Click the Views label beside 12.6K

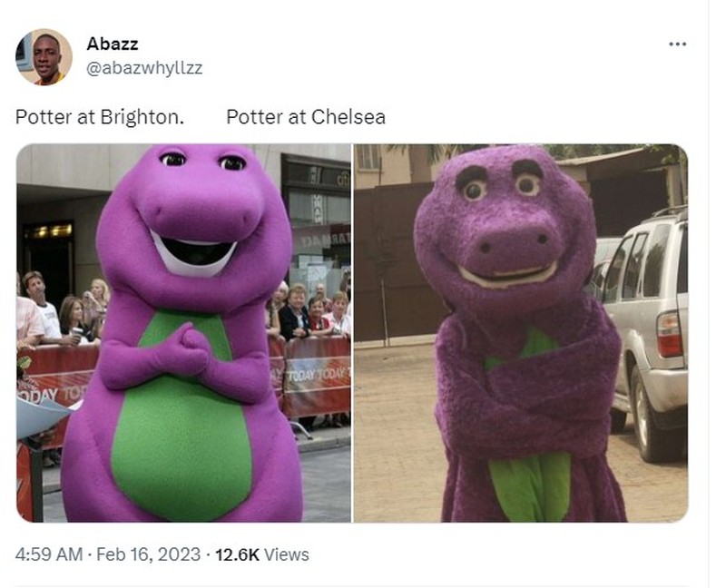click(x=286, y=554)
